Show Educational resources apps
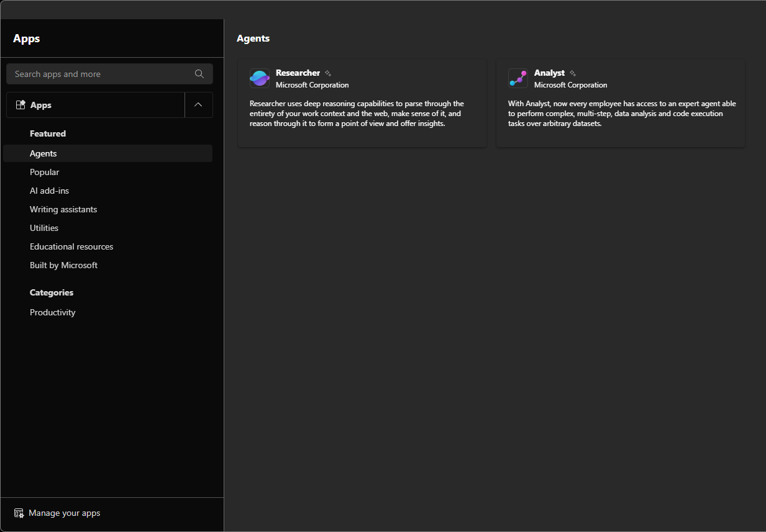 (71, 246)
